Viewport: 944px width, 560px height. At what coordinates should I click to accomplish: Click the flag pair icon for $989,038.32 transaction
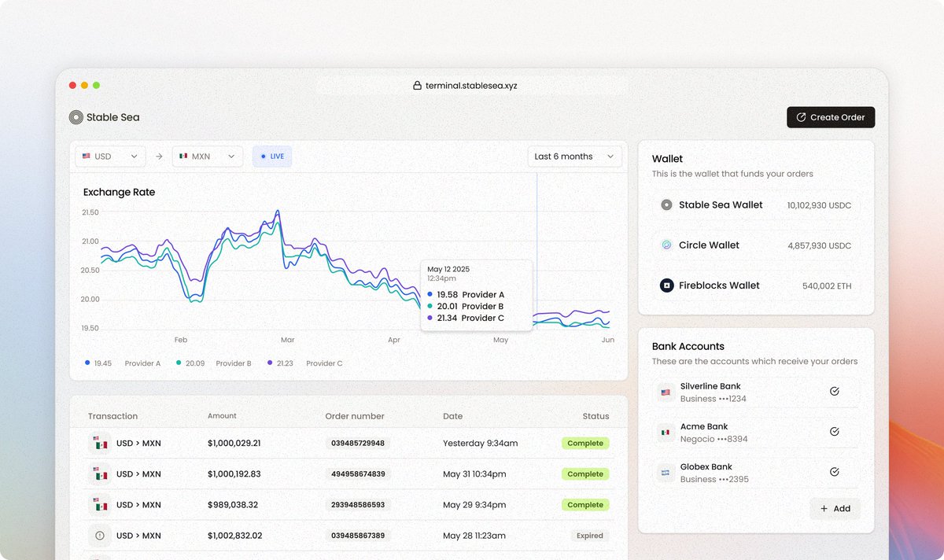click(x=100, y=504)
